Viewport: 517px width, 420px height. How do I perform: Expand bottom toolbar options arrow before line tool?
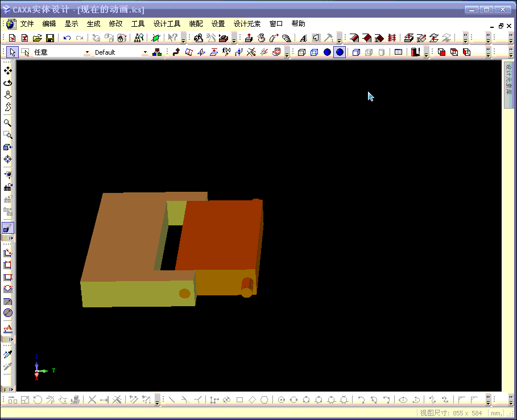pos(158,400)
